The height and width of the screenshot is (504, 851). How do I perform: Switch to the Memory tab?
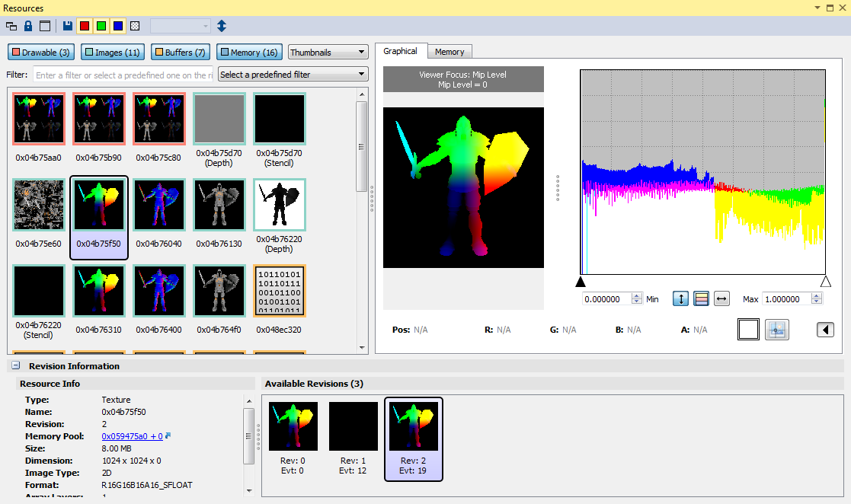click(449, 52)
